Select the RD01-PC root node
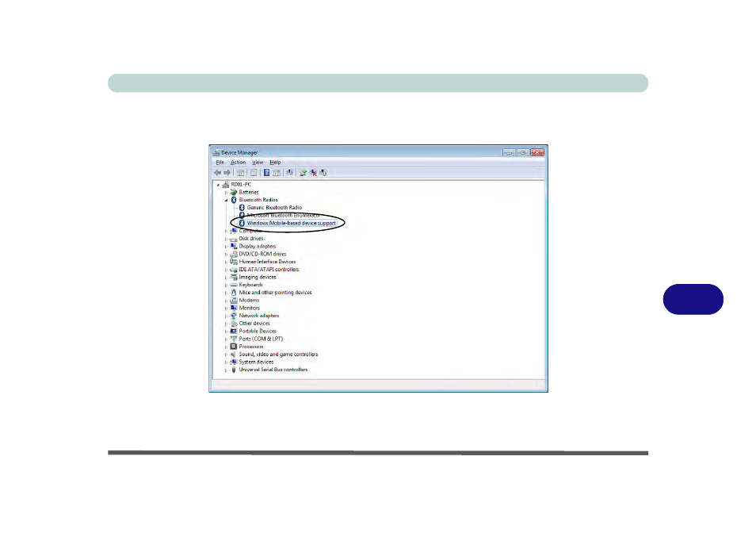Screen dimensions: 756x533 pyautogui.click(x=241, y=185)
